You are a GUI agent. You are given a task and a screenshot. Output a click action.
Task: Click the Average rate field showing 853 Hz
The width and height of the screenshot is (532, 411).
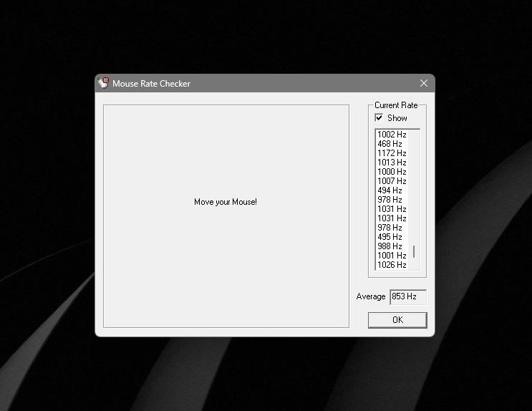tap(407, 296)
